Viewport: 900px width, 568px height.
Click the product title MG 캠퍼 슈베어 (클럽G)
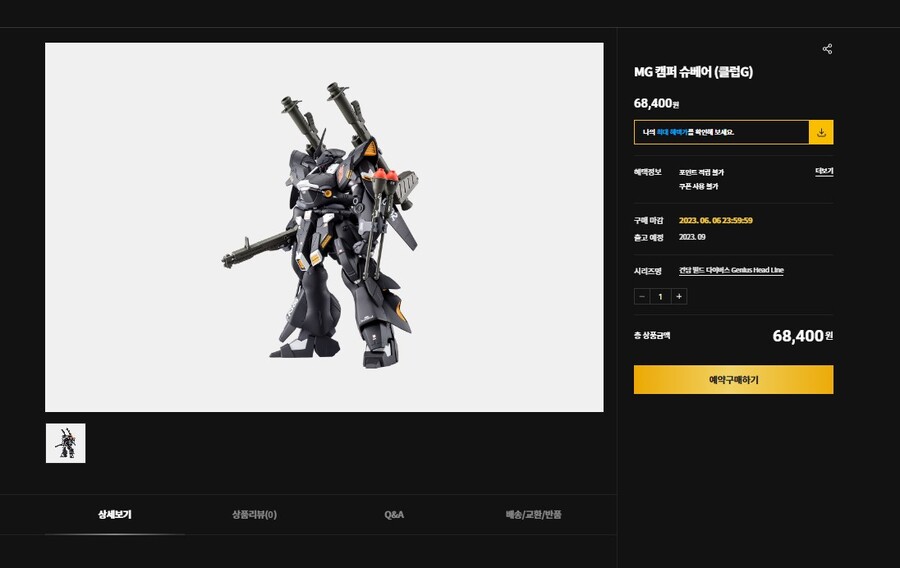click(x=693, y=72)
